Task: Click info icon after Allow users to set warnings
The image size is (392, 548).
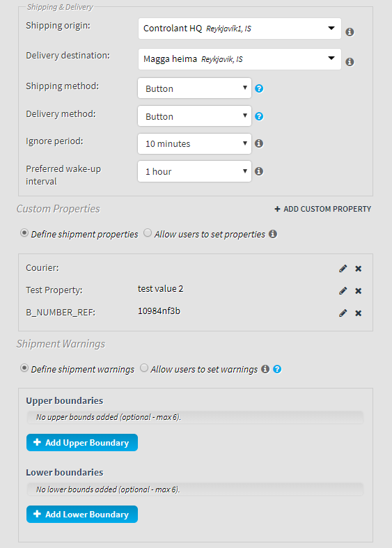Action: (x=265, y=369)
